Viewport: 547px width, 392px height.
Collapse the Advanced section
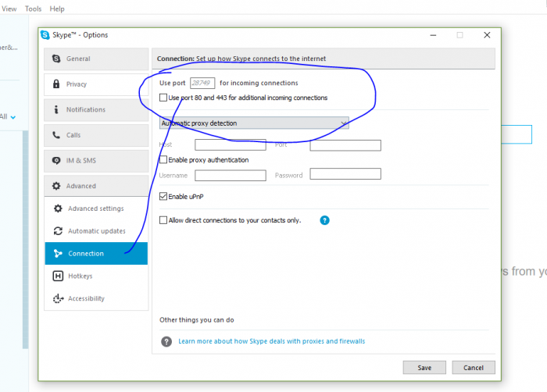[96, 186]
